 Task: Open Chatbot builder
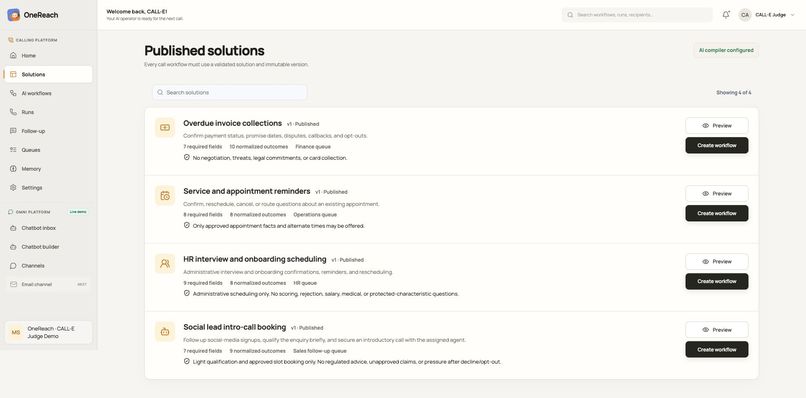tap(48, 247)
